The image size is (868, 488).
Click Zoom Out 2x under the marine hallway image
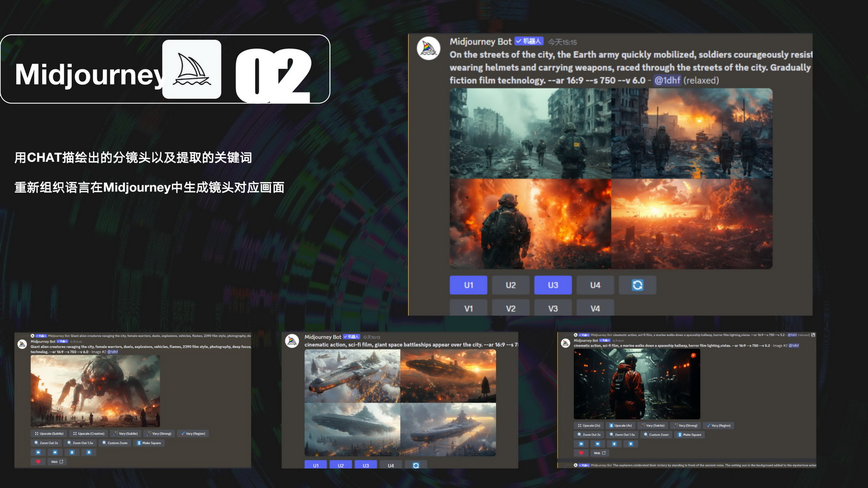click(x=589, y=435)
